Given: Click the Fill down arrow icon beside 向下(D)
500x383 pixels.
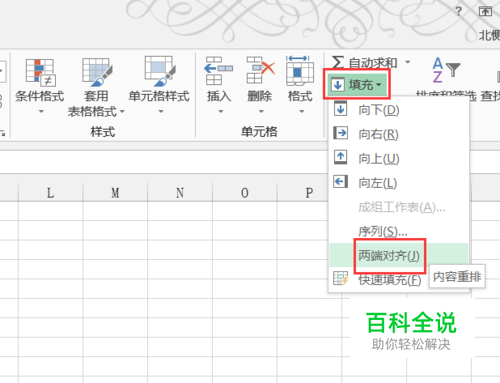Looking at the screenshot, I should pyautogui.click(x=340, y=109).
